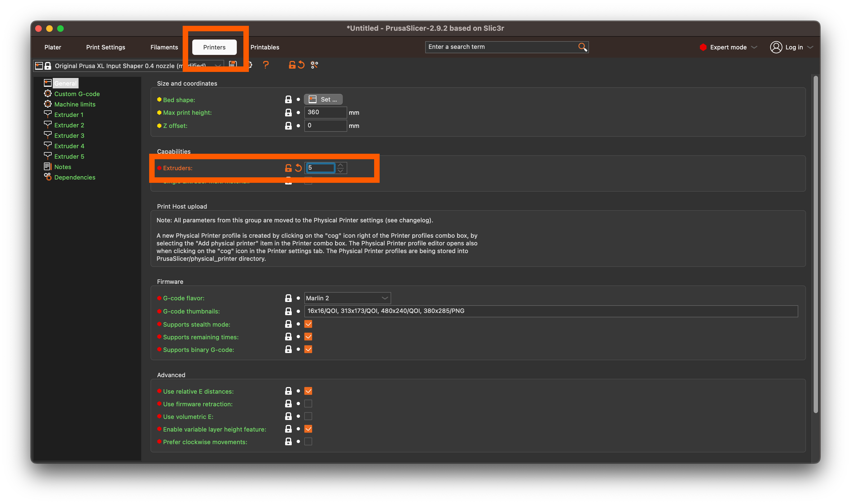Disable Use relative E distances
This screenshot has height=504, width=851.
tap(308, 391)
